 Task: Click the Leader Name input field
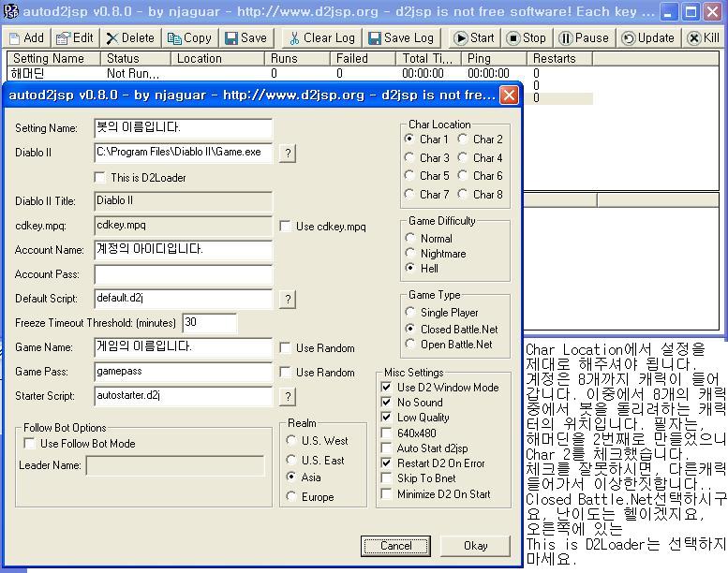point(175,465)
